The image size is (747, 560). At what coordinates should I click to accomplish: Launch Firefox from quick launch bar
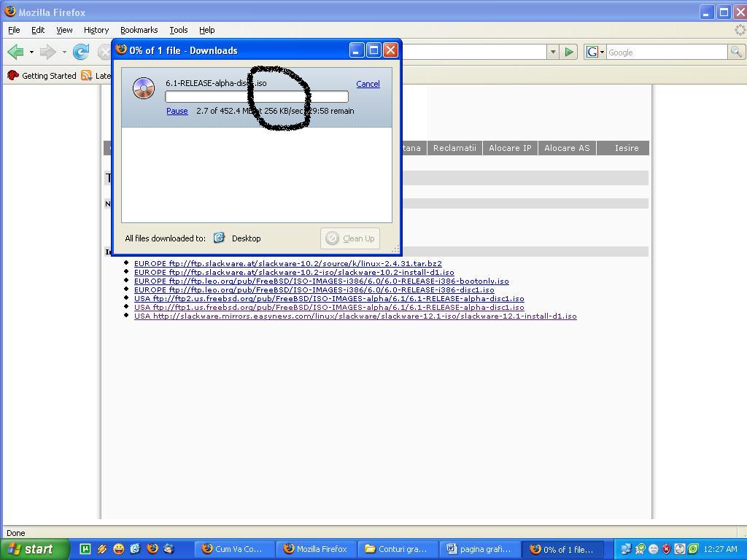(x=152, y=549)
